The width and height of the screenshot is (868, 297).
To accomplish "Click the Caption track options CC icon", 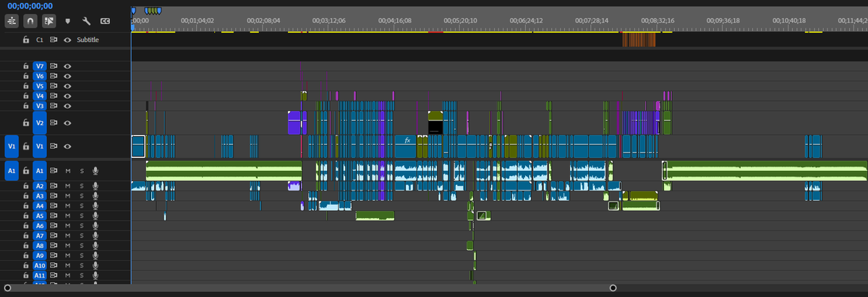I will [x=105, y=22].
